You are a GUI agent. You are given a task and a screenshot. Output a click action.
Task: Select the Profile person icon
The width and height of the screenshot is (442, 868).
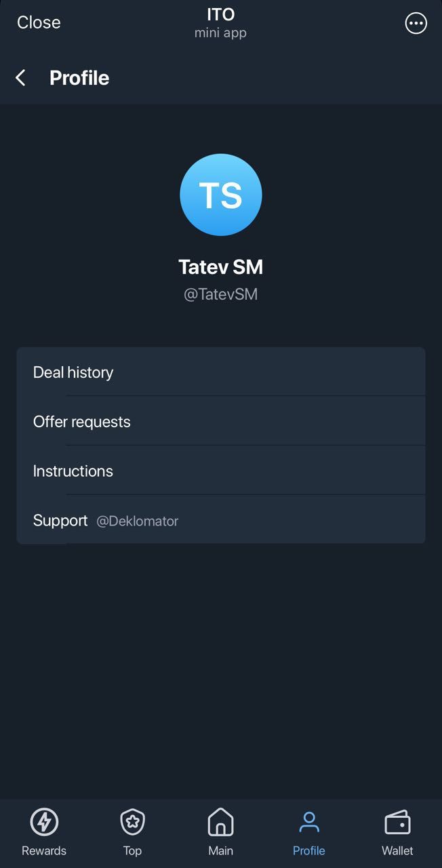pyautogui.click(x=308, y=821)
